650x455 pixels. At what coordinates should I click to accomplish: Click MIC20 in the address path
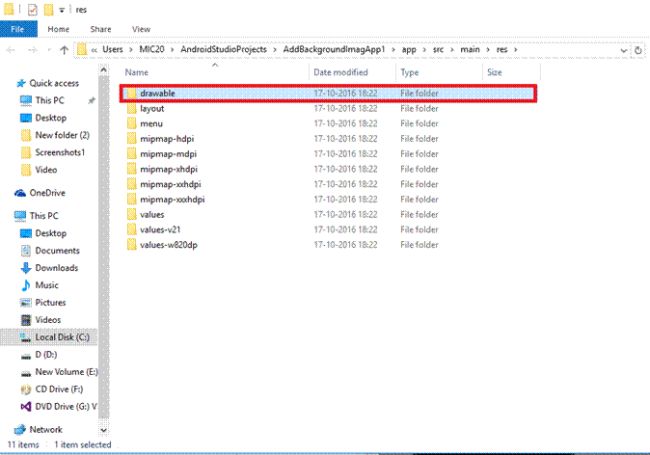coord(152,49)
